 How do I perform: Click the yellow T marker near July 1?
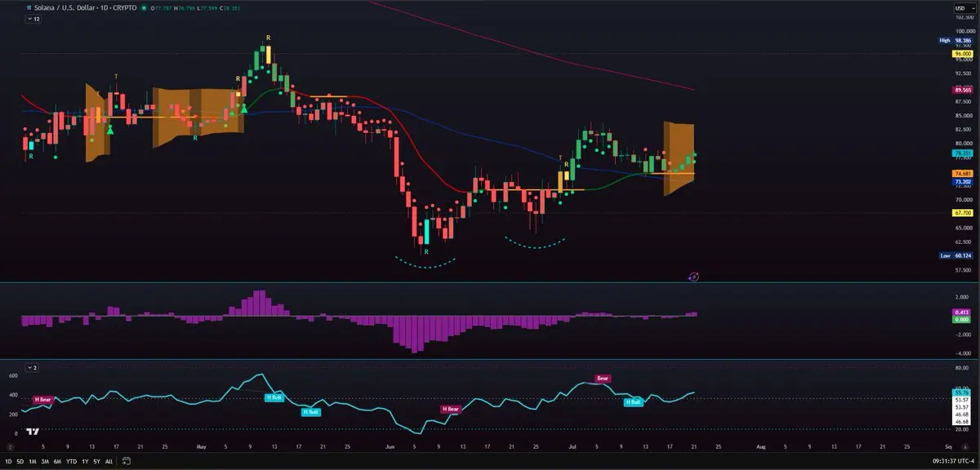pos(560,157)
